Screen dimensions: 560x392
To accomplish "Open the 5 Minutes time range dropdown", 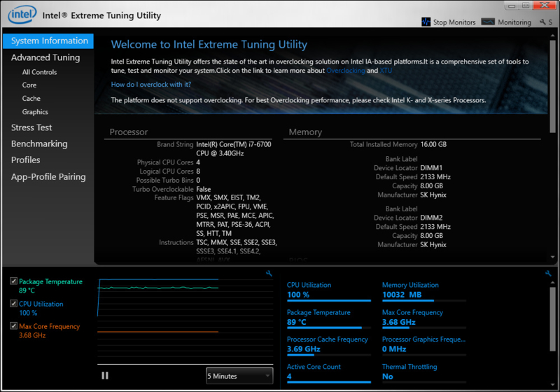I will click(x=239, y=376).
